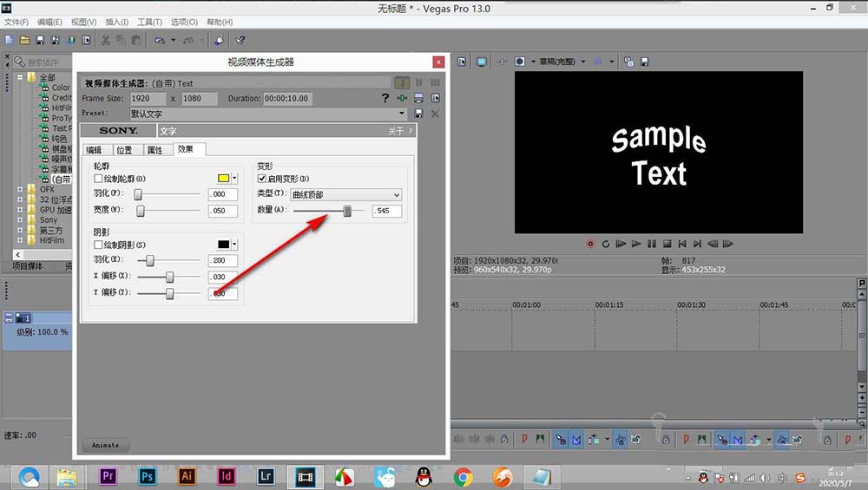The image size is (868, 490).
Task: Click the record button under the preview
Action: (590, 244)
